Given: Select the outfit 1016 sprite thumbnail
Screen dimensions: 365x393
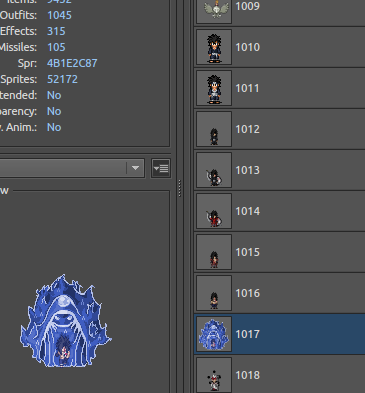Looking at the screenshot, I should click(x=214, y=293).
